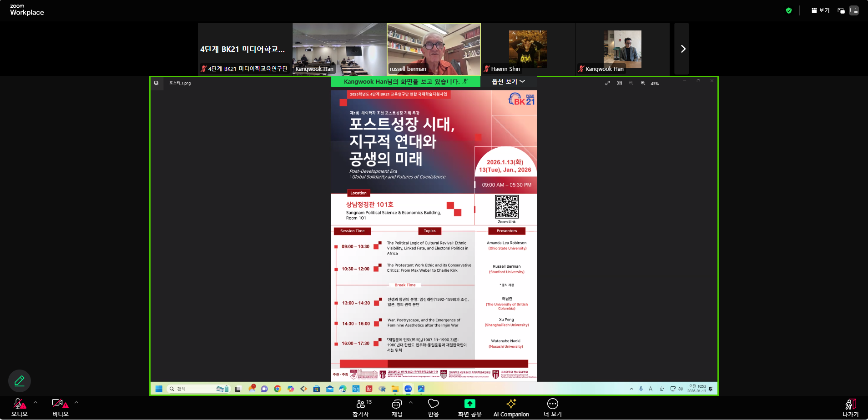
Task: Click the green 화면 공유 share screen button
Action: [x=469, y=408]
